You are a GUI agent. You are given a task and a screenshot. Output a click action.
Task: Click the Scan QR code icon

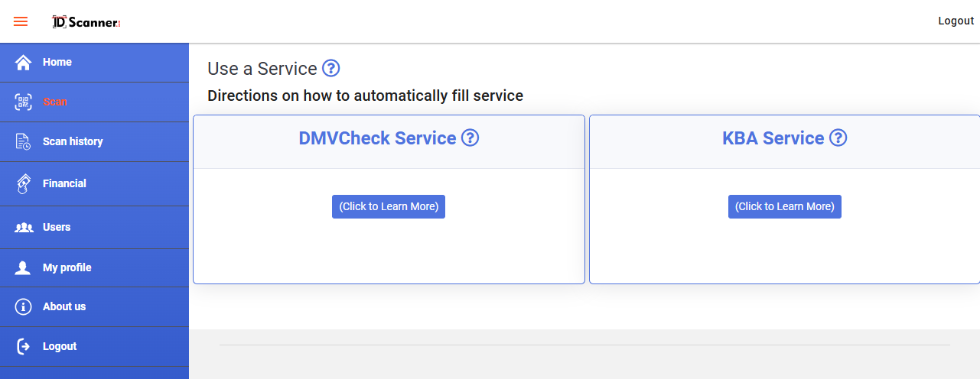pos(23,102)
